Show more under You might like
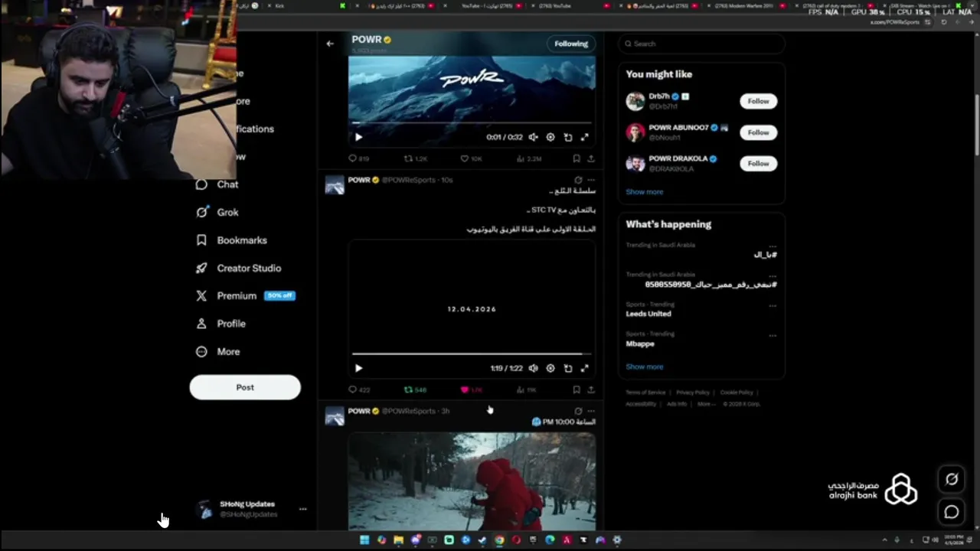Screen dimensions: 980x551 (645, 191)
